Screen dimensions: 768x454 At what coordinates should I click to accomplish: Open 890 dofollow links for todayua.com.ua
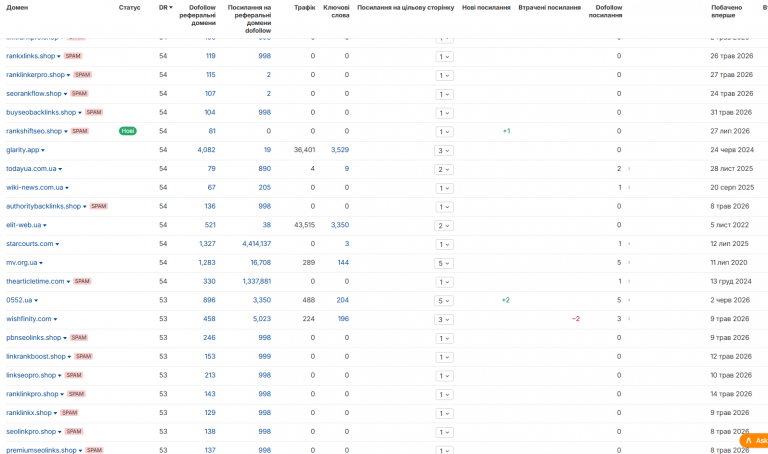tap(264, 168)
